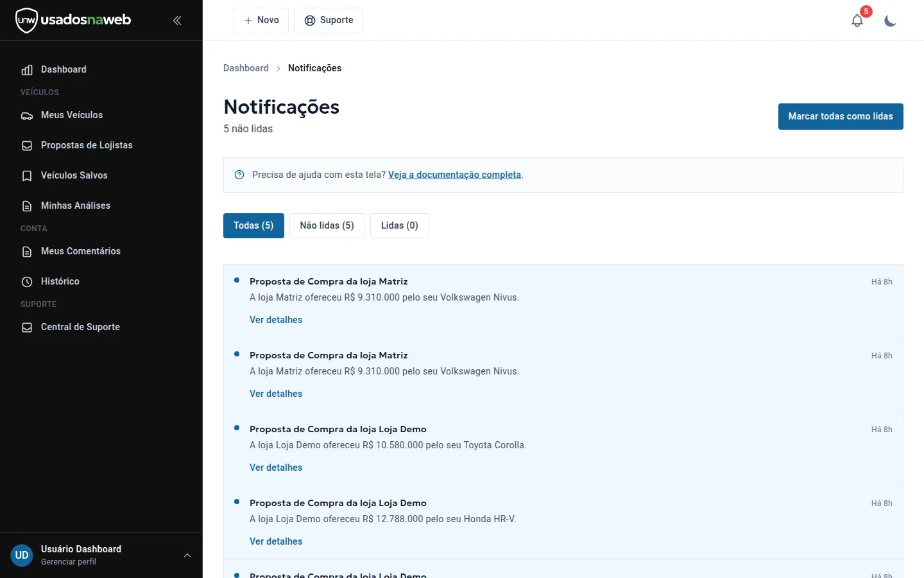Image resolution: width=924 pixels, height=578 pixels.
Task: Click the Notificações breadcrumb item
Action: tap(314, 68)
